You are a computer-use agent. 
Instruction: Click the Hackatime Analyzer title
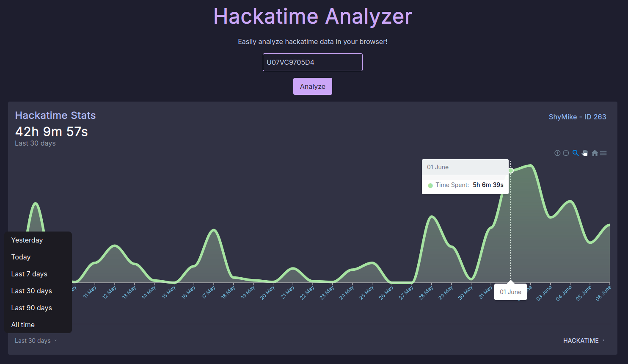[x=313, y=17]
